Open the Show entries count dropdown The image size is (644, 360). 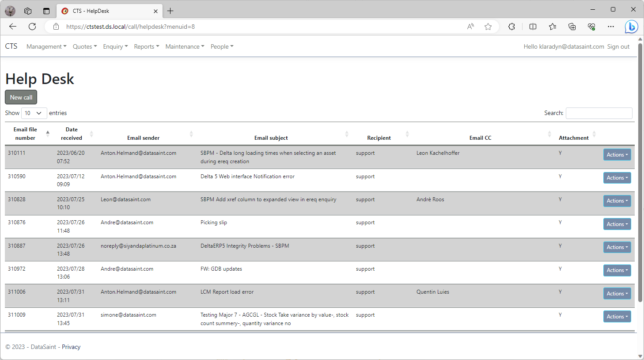pos(34,113)
